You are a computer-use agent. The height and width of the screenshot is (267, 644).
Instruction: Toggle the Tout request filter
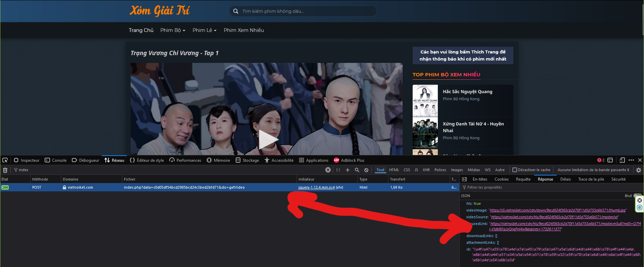click(380, 170)
